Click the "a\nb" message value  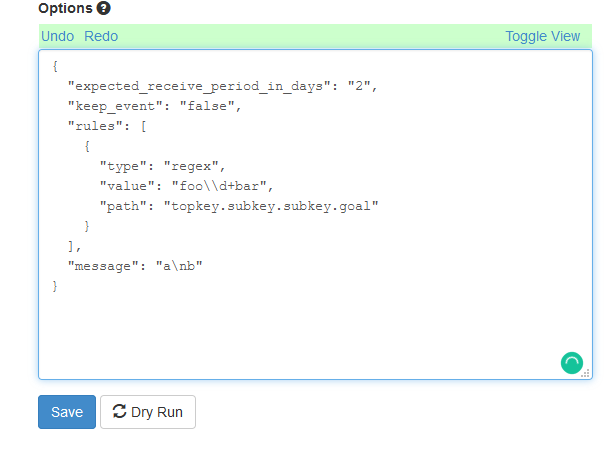click(179, 266)
